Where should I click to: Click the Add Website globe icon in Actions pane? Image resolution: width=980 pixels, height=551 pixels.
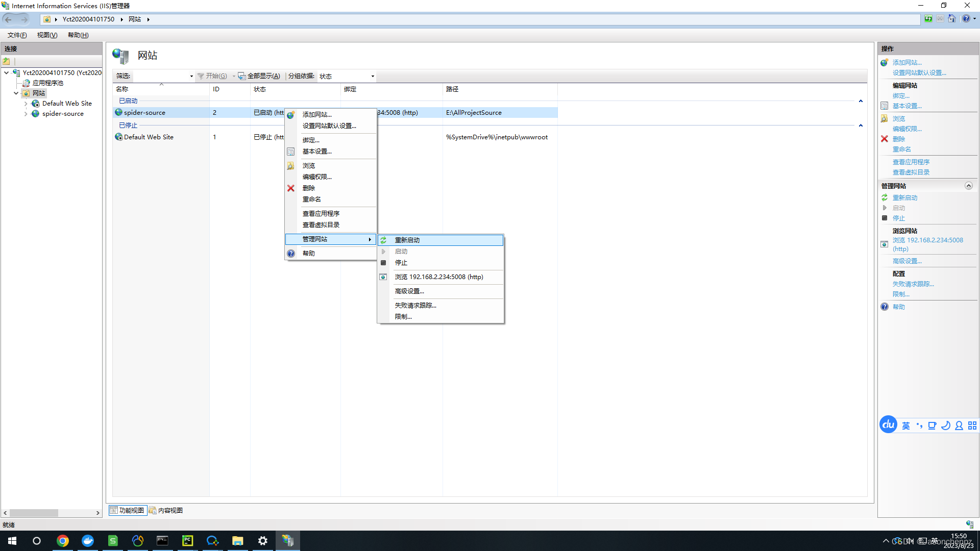coord(885,63)
